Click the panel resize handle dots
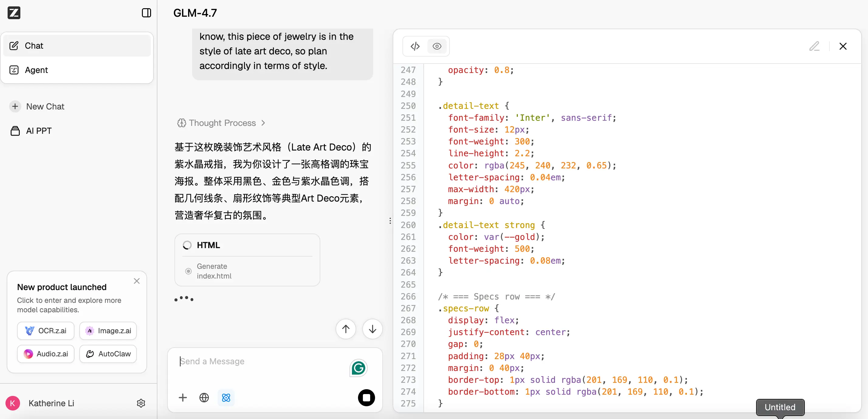The height and width of the screenshot is (419, 868). point(390,221)
